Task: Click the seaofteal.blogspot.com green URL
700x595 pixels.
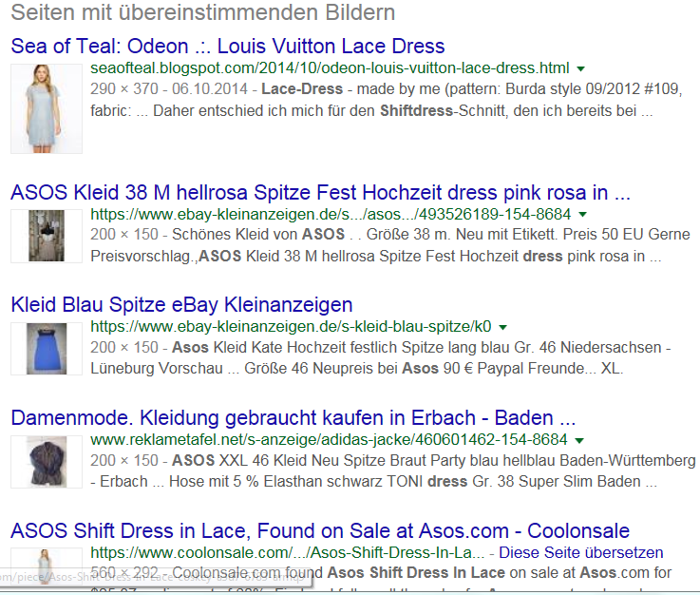Action: tap(330, 67)
